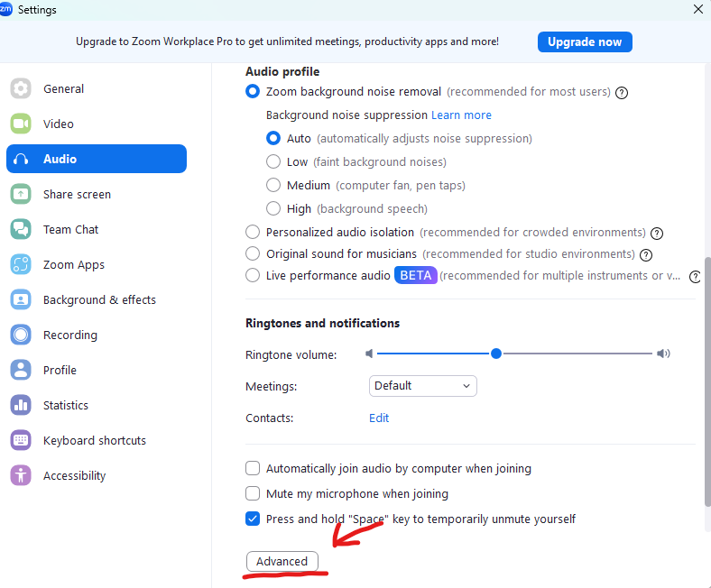Enable Mute my microphone when joining
This screenshot has width=711, height=588.
point(253,493)
